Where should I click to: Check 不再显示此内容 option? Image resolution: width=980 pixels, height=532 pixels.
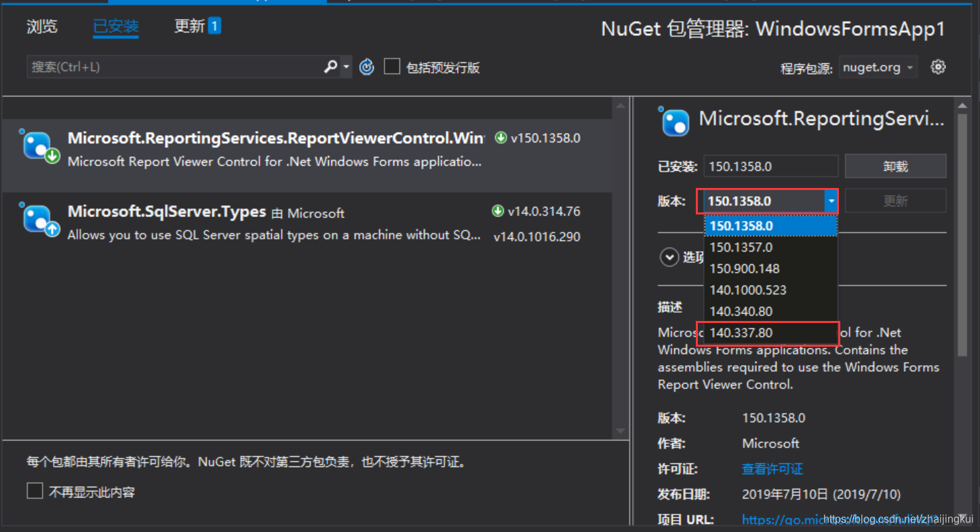tap(35, 491)
